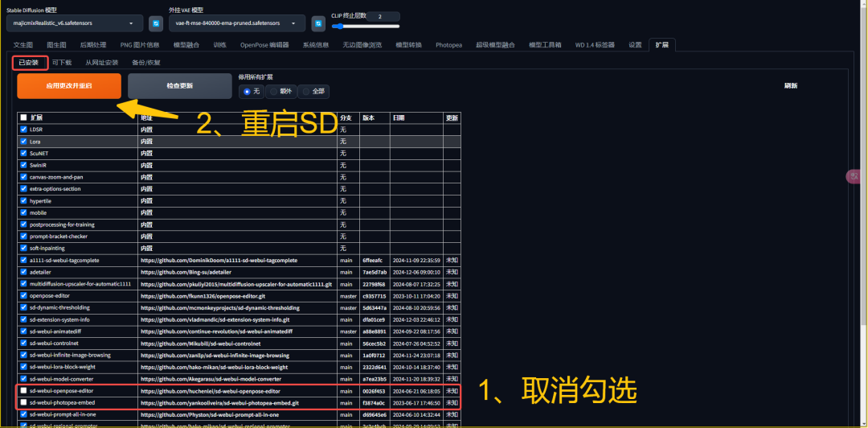Click the round icon at the right window edge
The image size is (868, 428).
pyautogui.click(x=854, y=176)
